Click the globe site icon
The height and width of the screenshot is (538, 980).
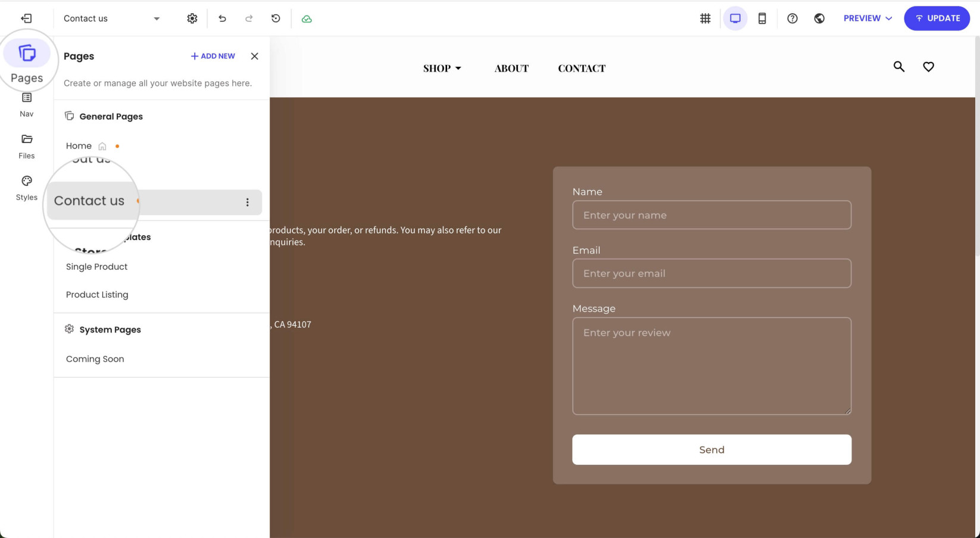(x=819, y=18)
